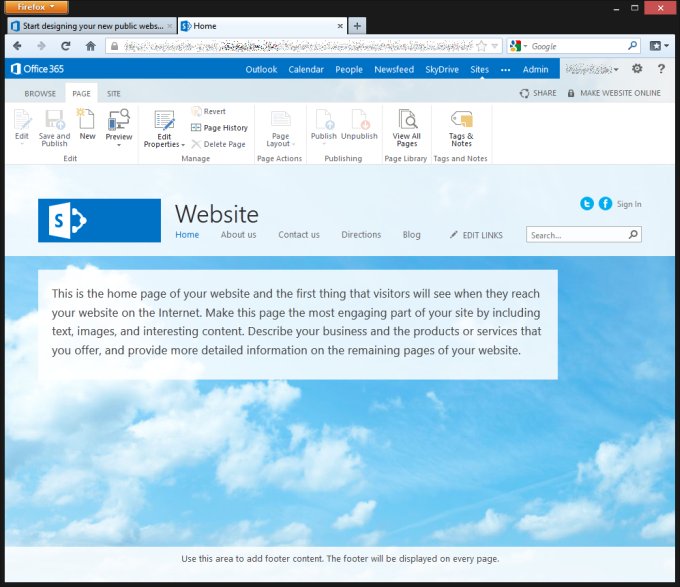Select the PAGE ribbon tab
680x587 pixels.
82,94
